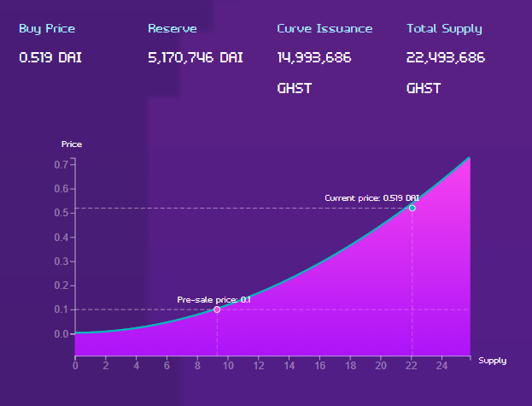Click the 12 tick on the supply axis

(x=259, y=366)
